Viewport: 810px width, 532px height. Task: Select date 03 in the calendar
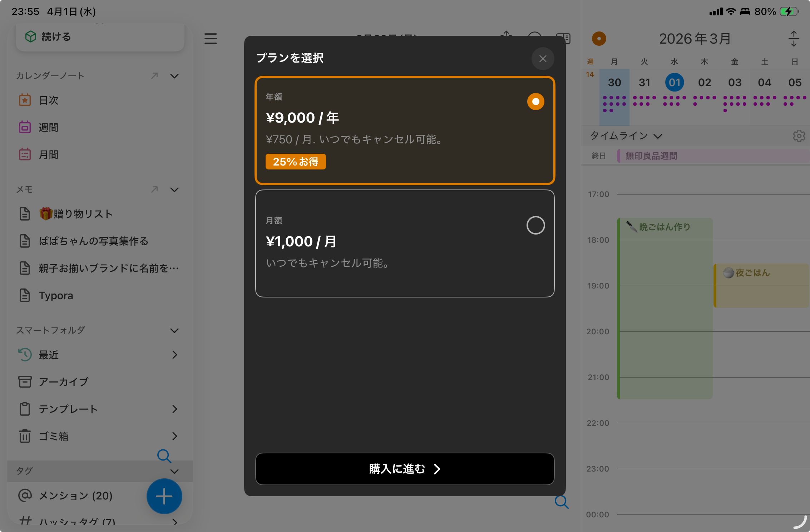click(x=735, y=83)
